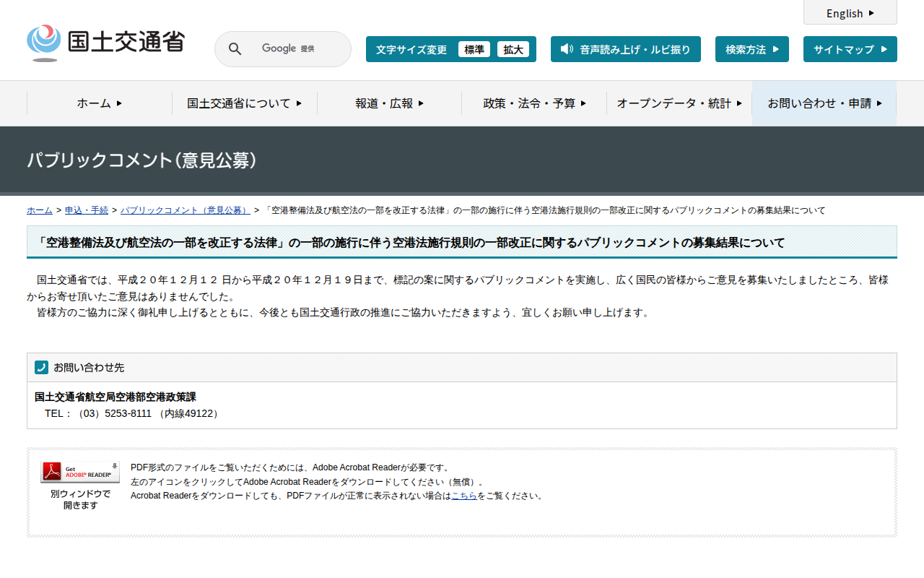
Task: Click the 国土交通省航空局空港部空港政策課 contact name
Action: click(x=115, y=397)
